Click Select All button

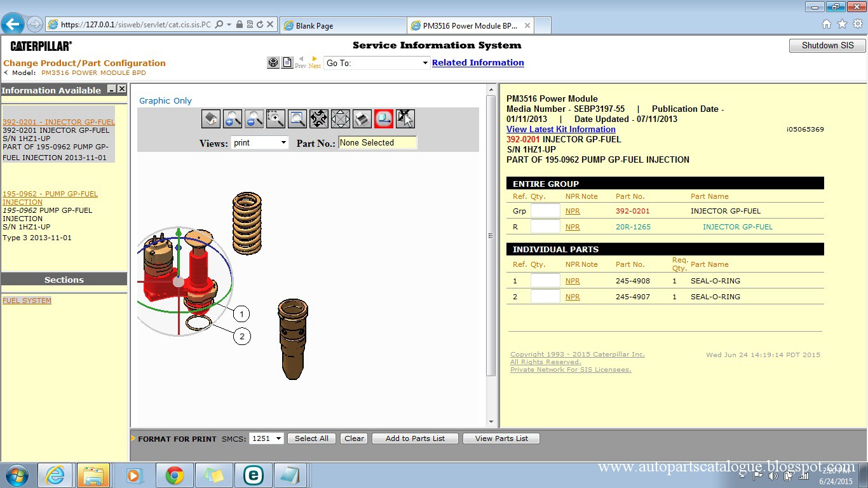tap(311, 438)
